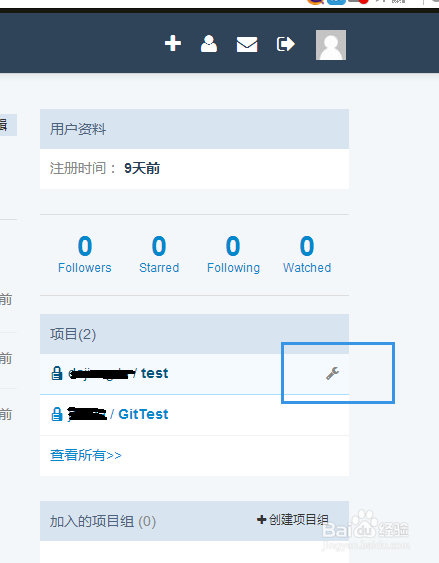439x563 pixels.
Task: Select the 用户资料 panel heading
Action: pos(78,129)
